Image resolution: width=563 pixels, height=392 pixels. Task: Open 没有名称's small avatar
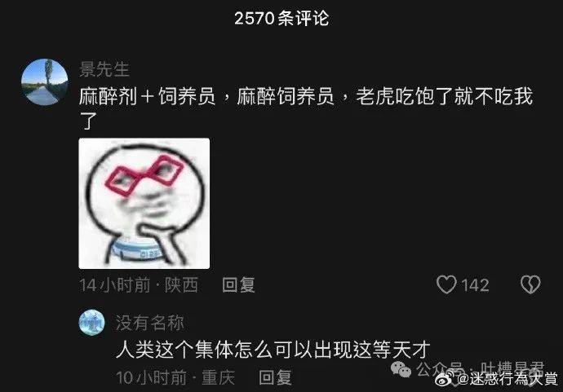click(91, 323)
